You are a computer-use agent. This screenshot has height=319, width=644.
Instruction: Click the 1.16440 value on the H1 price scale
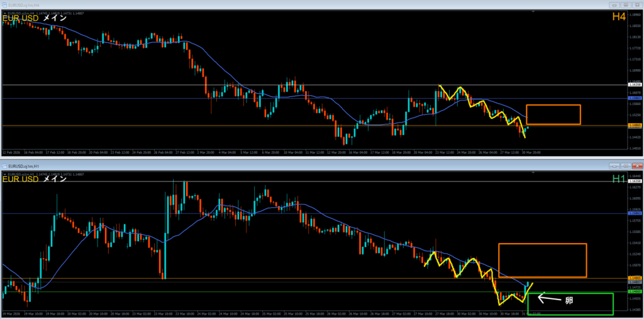pos(635,175)
